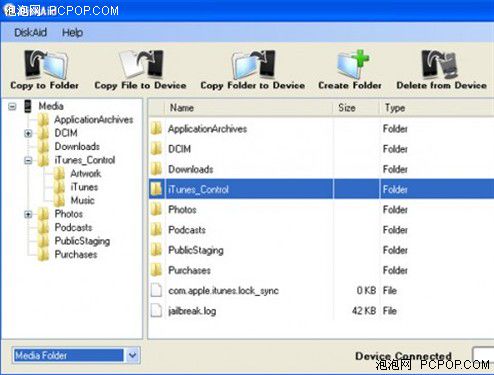
Task: Click the com.apple.itunes.lock_sync file icon
Action: [156, 290]
